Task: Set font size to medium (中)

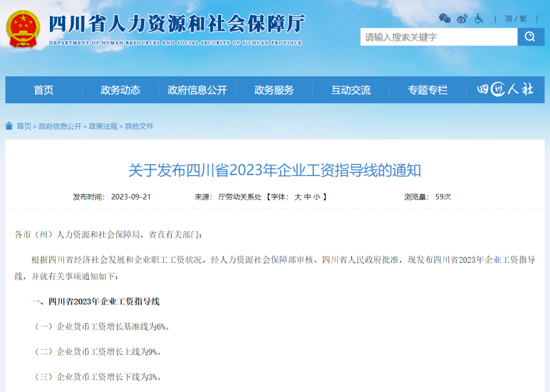Action: coord(308,197)
